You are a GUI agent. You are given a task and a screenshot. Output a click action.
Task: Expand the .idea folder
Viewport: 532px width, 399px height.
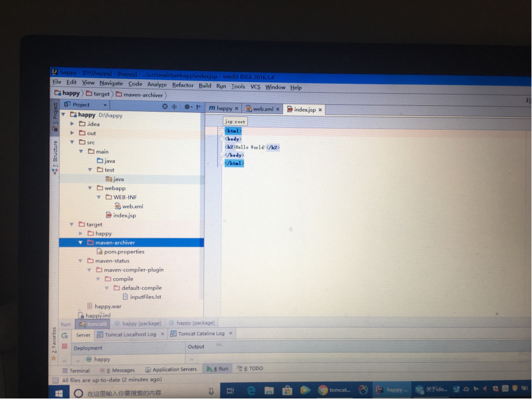72,124
